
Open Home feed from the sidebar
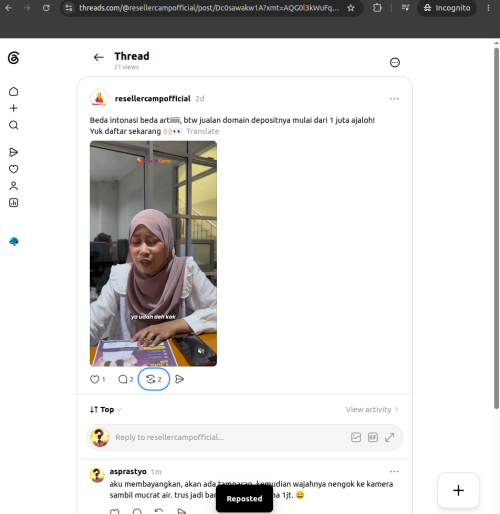click(13, 91)
